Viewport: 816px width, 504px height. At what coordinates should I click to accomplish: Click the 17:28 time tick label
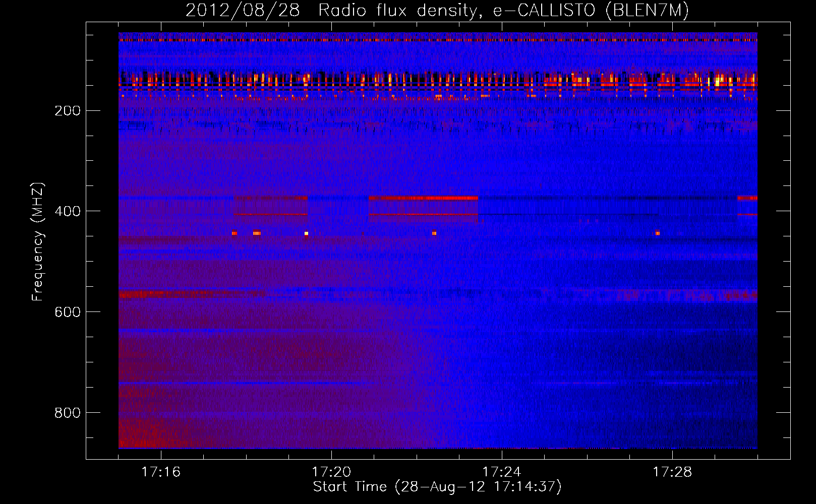(x=672, y=472)
